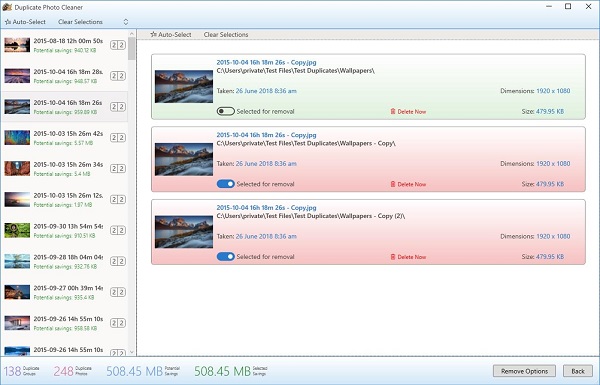Click Auto-Select in the top toolbar
600x385 pixels.
pos(25,22)
